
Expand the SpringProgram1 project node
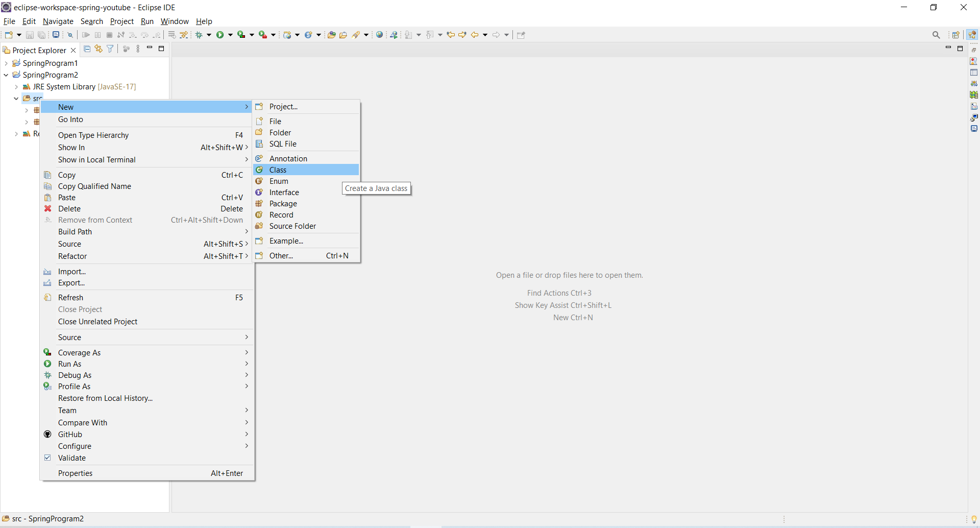click(x=6, y=63)
